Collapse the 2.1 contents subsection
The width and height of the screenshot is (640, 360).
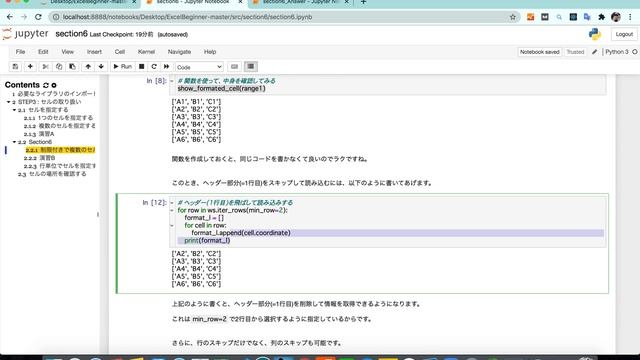click(14, 110)
